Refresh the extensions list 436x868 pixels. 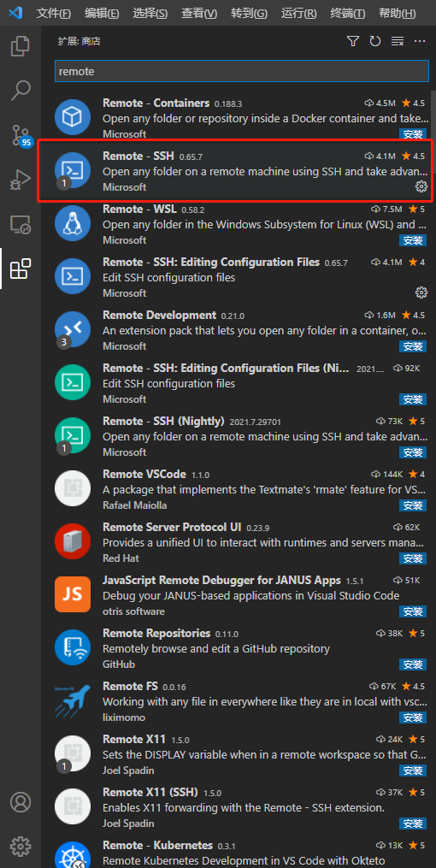coord(375,41)
